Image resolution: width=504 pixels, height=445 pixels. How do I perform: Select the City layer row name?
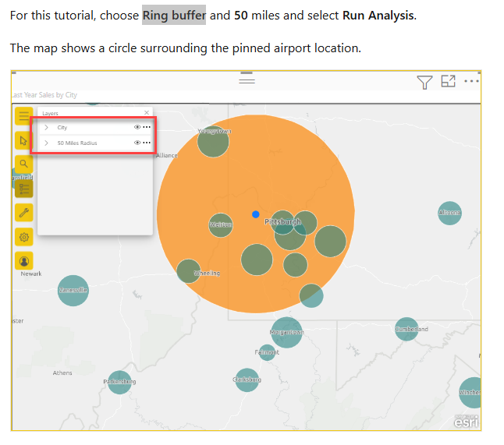[62, 128]
